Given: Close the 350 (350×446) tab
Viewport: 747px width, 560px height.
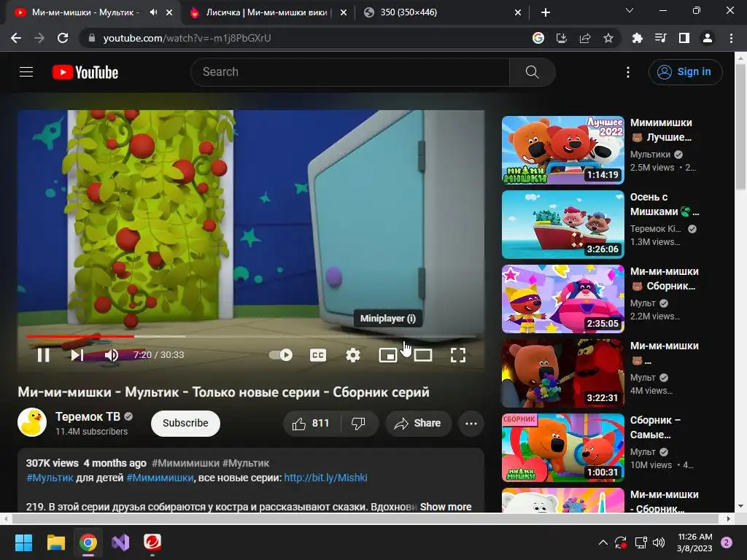Looking at the screenshot, I should click(x=518, y=12).
